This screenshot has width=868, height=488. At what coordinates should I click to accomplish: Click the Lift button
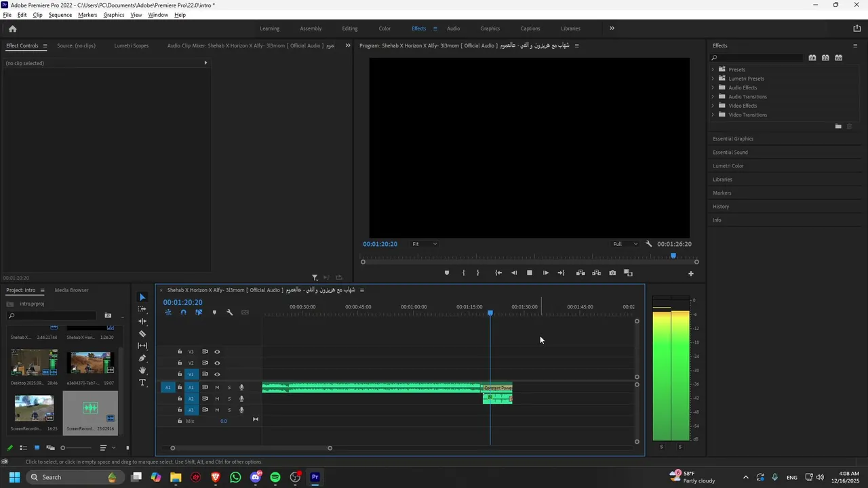click(580, 273)
